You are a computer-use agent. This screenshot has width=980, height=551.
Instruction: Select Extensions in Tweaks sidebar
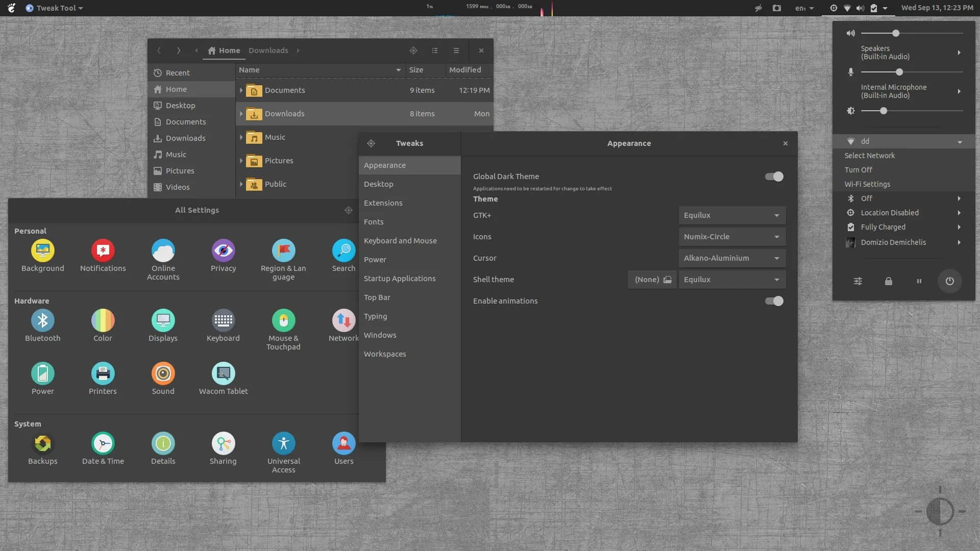382,203
